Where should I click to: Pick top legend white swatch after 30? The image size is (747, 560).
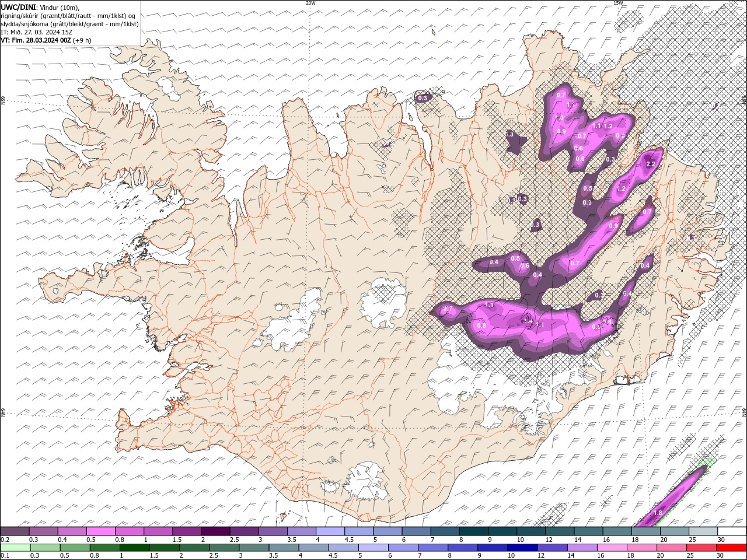pyautogui.click(x=732, y=531)
